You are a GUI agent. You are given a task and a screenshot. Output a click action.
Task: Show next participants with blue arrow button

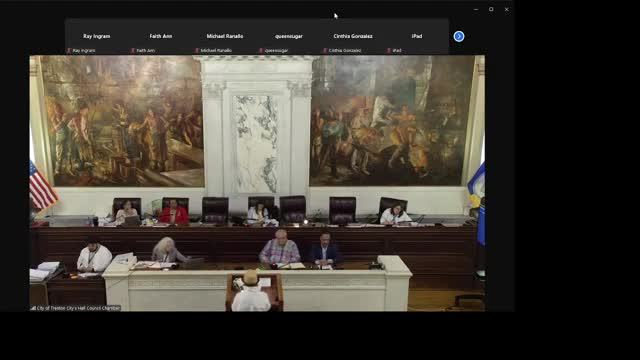459,36
